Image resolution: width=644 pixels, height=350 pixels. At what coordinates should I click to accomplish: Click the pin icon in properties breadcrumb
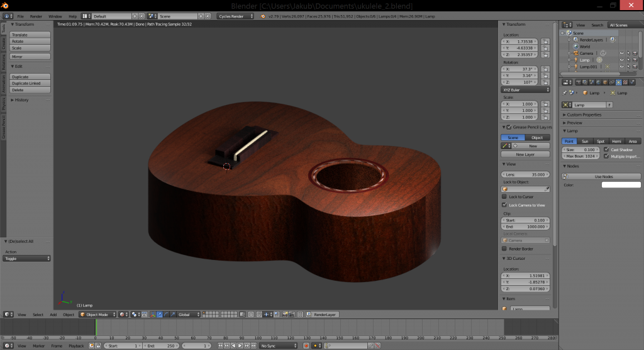click(x=564, y=93)
